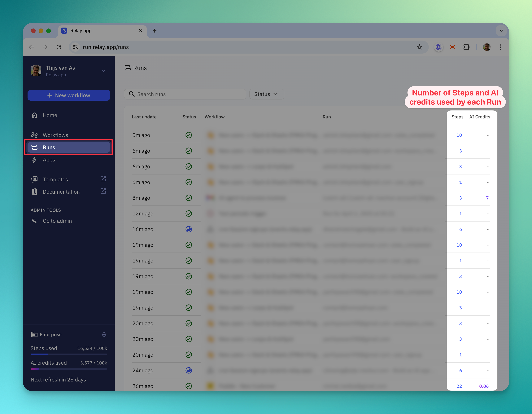Image resolution: width=532 pixels, height=414 pixels.
Task: Click the in-progress status icon for 16m ago run
Action: [x=189, y=229]
